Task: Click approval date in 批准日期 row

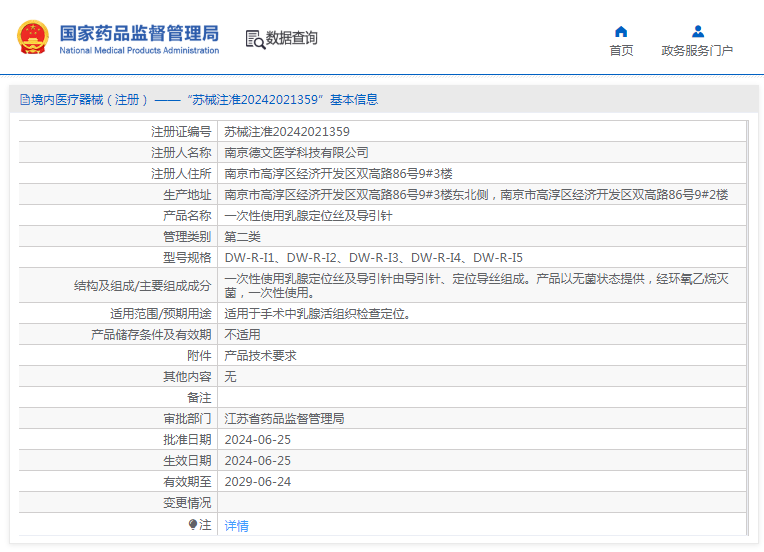Action: click(x=257, y=439)
